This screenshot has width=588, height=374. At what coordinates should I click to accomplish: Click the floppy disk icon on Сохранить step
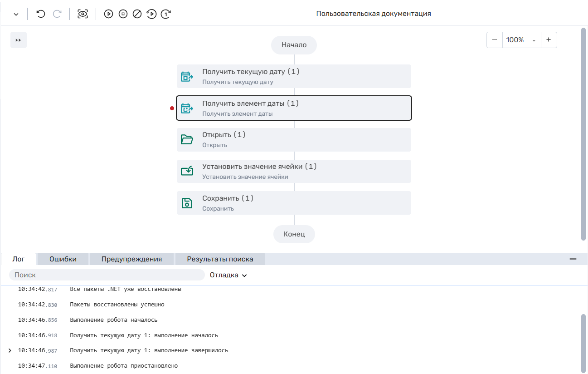[x=187, y=203]
